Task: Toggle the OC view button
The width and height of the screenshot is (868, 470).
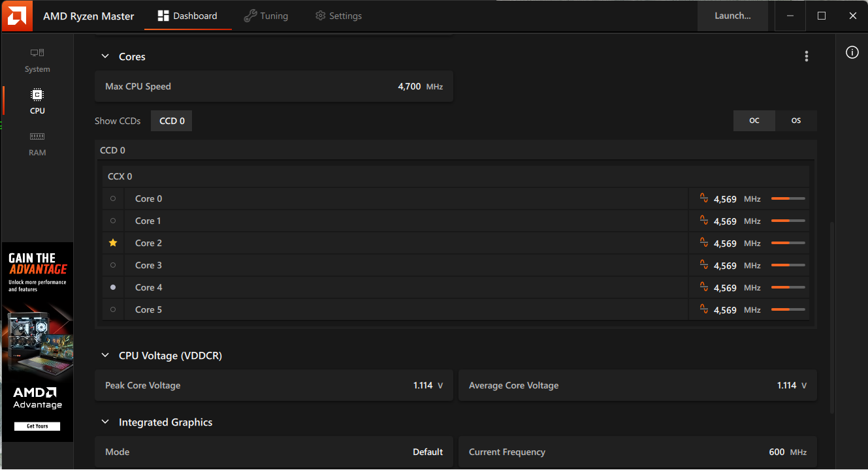Action: [754, 121]
